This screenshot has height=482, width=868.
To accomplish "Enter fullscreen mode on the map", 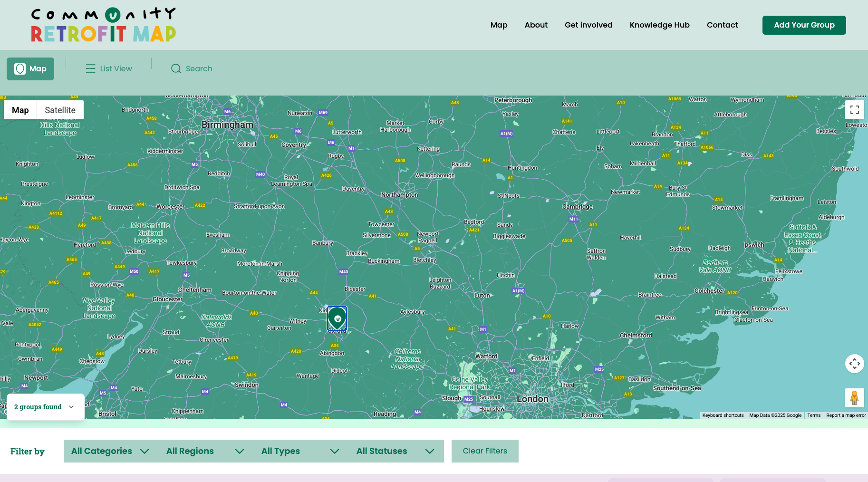I will click(x=854, y=109).
